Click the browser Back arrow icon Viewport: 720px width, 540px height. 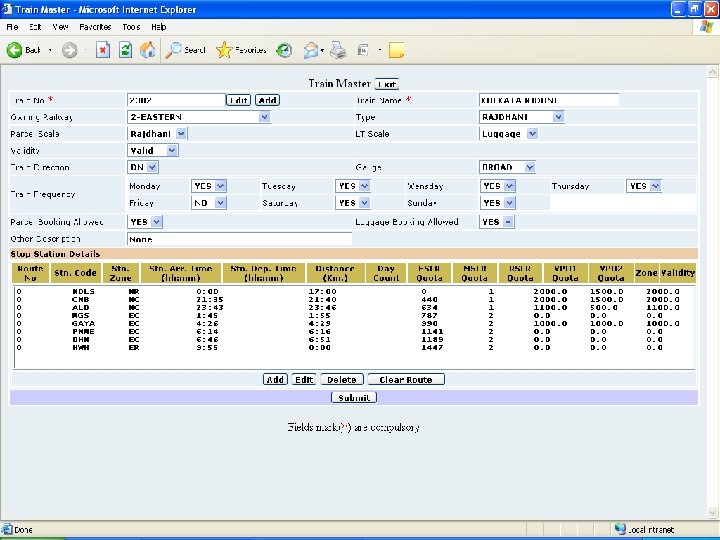(x=16, y=50)
